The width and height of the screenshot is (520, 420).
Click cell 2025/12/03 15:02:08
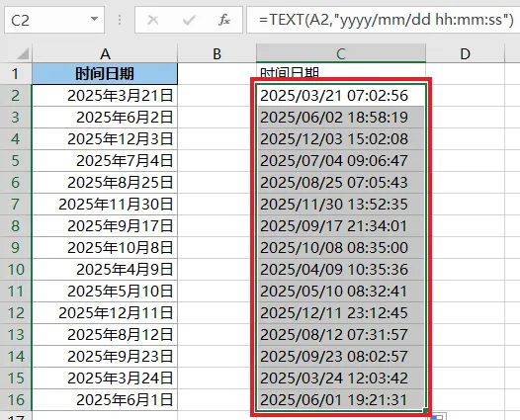click(341, 139)
